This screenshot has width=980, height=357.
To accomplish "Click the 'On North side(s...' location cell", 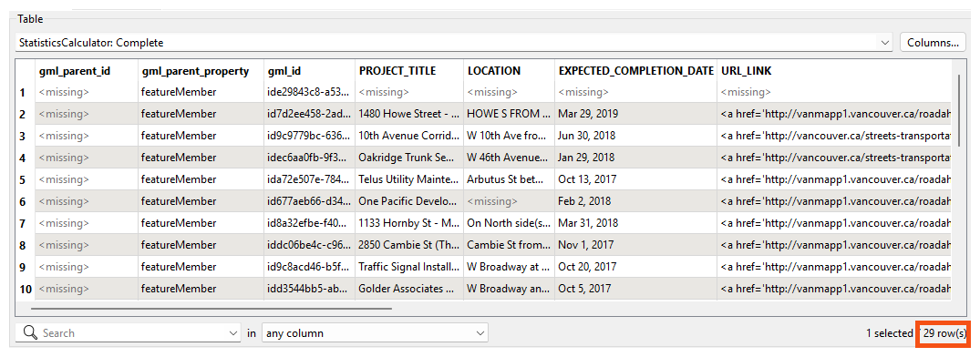I will (x=510, y=223).
